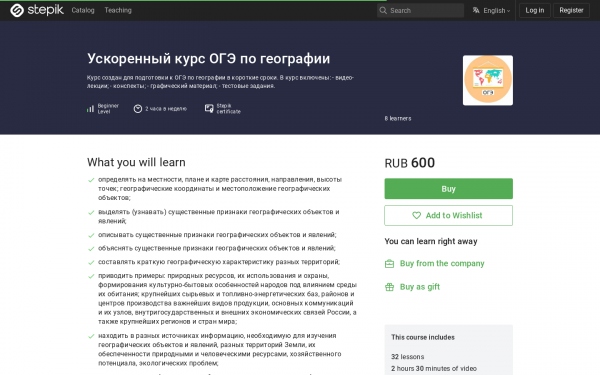Click the green Buy button
The height and width of the screenshot is (375, 600).
pos(448,189)
